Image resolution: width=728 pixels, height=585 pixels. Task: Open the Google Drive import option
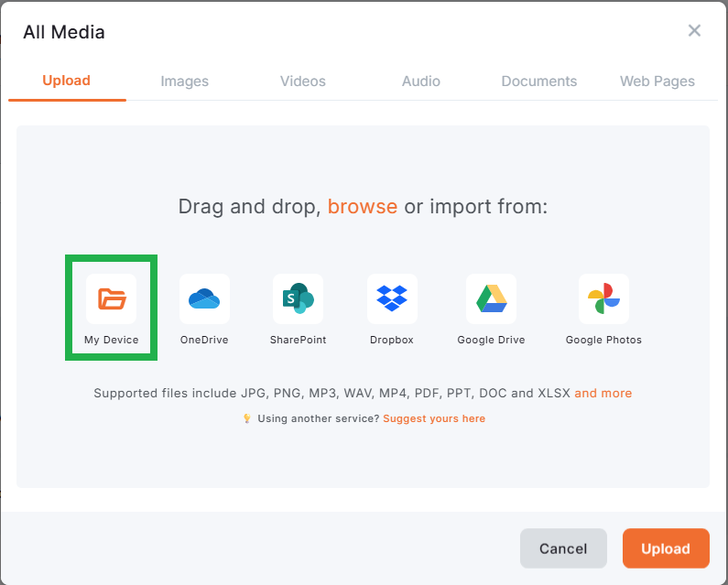point(491,298)
